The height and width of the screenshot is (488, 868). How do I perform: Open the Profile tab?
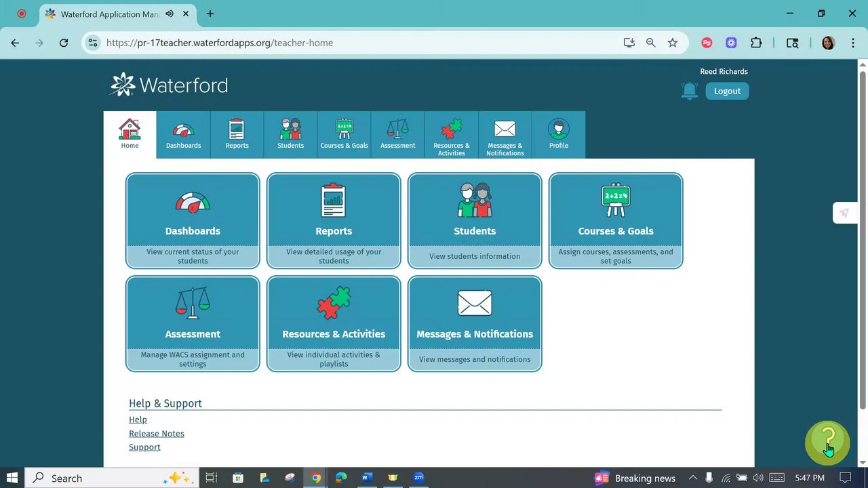point(558,135)
